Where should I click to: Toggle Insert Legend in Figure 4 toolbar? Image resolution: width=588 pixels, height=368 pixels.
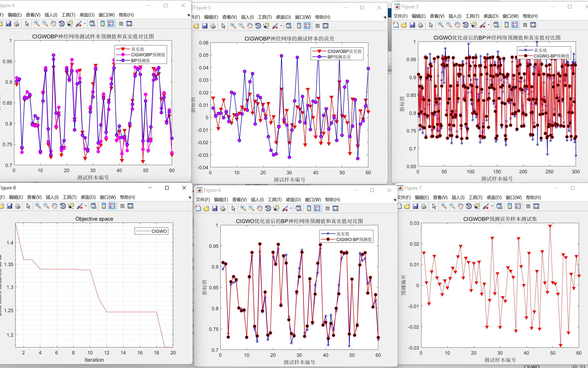[111, 24]
